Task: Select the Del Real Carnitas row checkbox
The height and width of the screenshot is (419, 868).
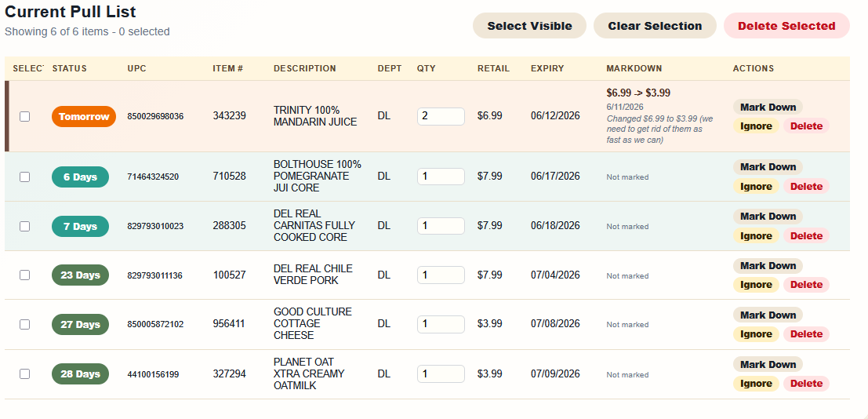Action: [x=24, y=226]
